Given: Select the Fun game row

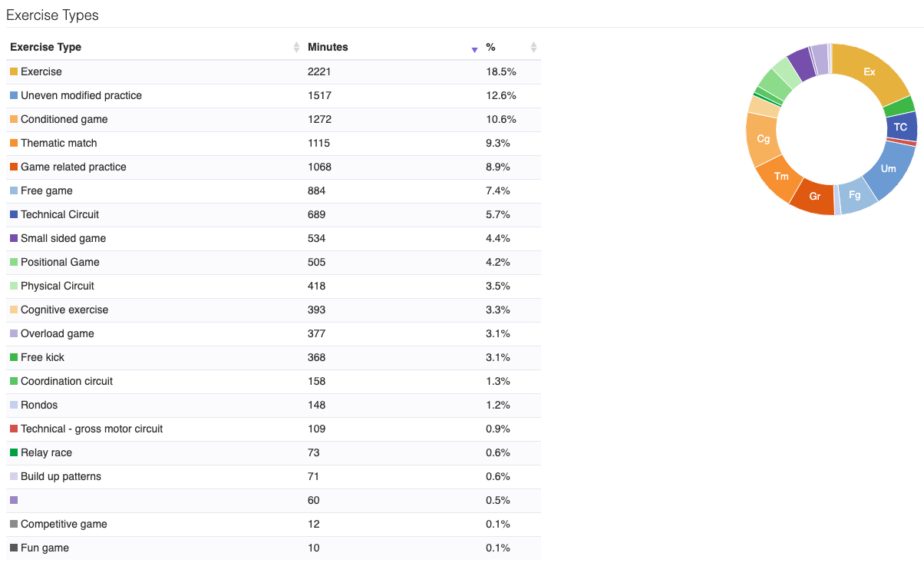Looking at the screenshot, I should point(273,548).
